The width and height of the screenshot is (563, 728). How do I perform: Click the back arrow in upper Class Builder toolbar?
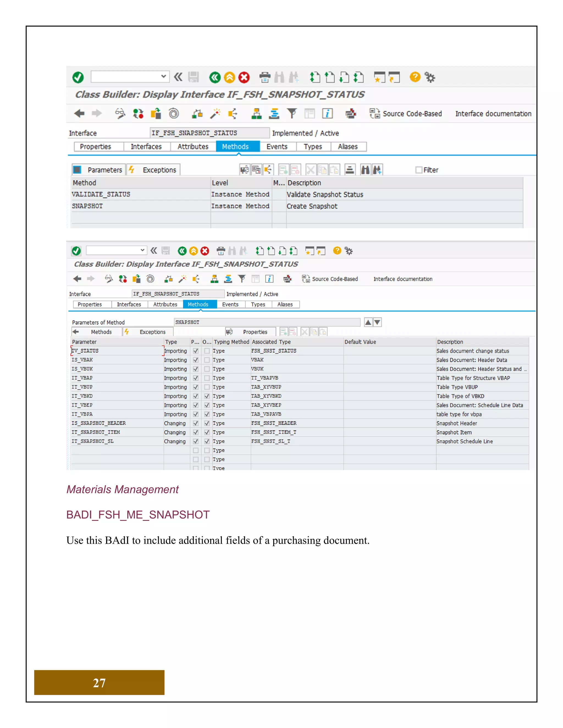(x=79, y=113)
